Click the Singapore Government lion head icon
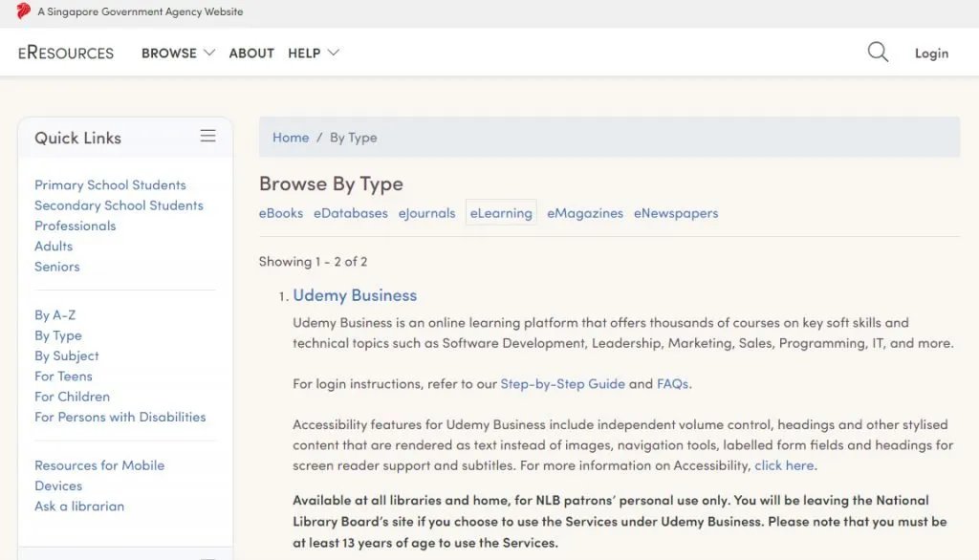The width and height of the screenshot is (979, 560). (x=23, y=11)
